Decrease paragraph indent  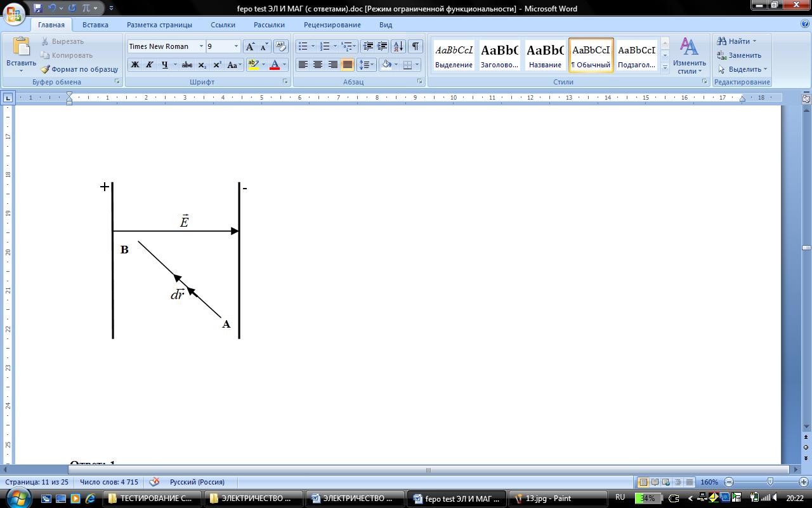[x=368, y=46]
